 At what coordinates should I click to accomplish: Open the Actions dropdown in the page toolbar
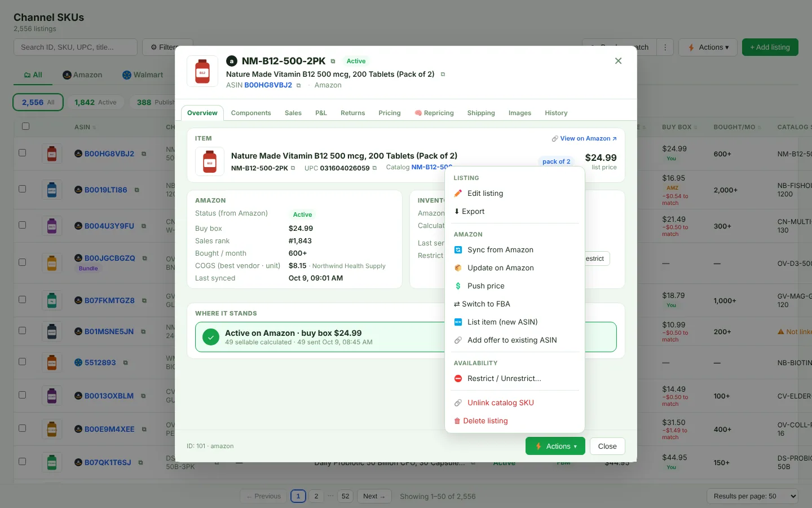tap(708, 47)
